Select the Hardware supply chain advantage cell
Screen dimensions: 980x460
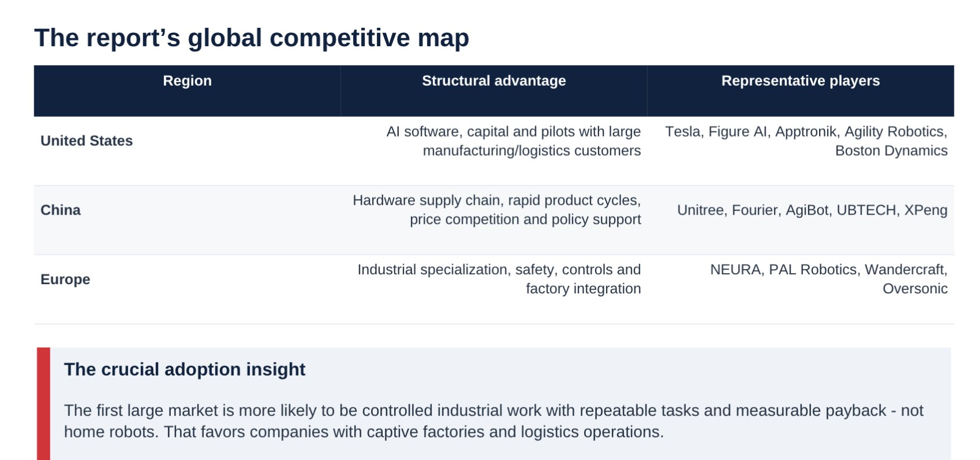pyautogui.click(x=494, y=220)
